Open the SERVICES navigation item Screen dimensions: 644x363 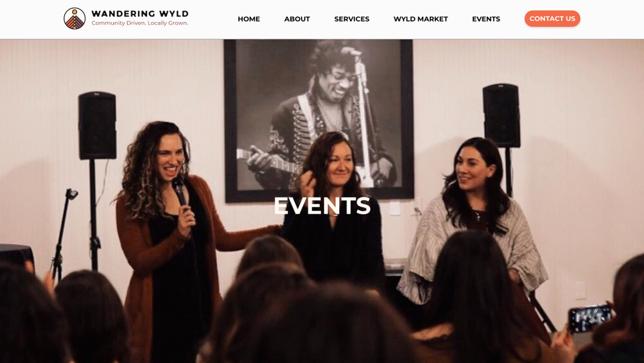(352, 19)
